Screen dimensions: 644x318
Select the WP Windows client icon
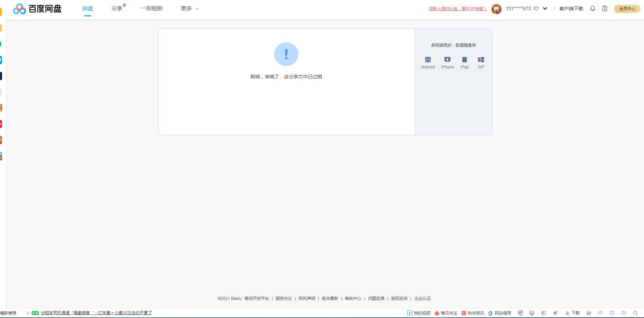click(481, 60)
